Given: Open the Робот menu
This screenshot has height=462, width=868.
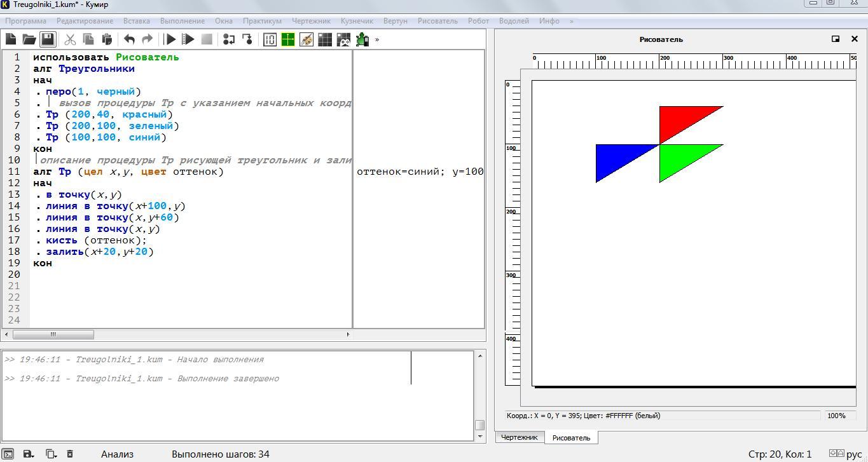Looking at the screenshot, I should (x=478, y=21).
